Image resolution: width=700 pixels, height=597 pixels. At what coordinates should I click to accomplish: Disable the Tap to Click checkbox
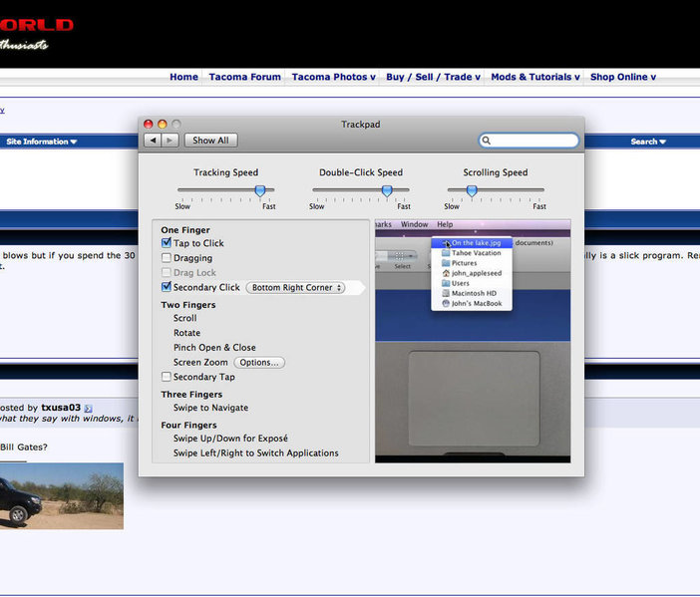pyautogui.click(x=167, y=243)
